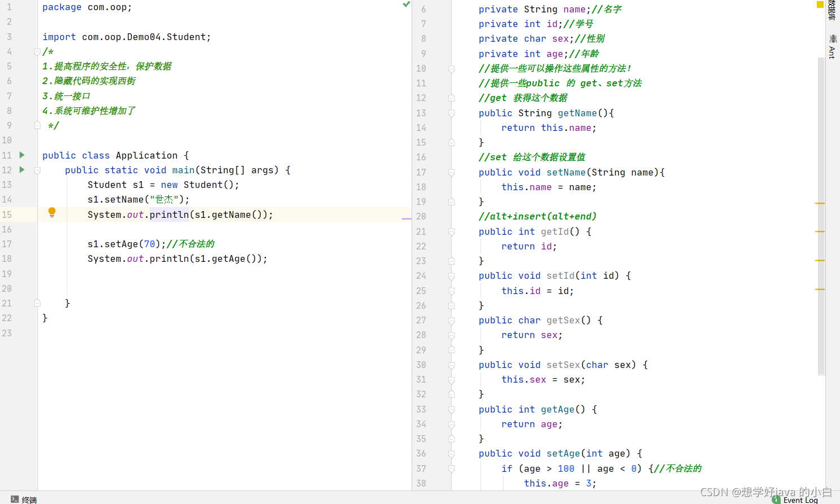Image resolution: width=840 pixels, height=504 pixels.
Task: Click fold end marker at line 19, right editor
Action: pos(452,202)
